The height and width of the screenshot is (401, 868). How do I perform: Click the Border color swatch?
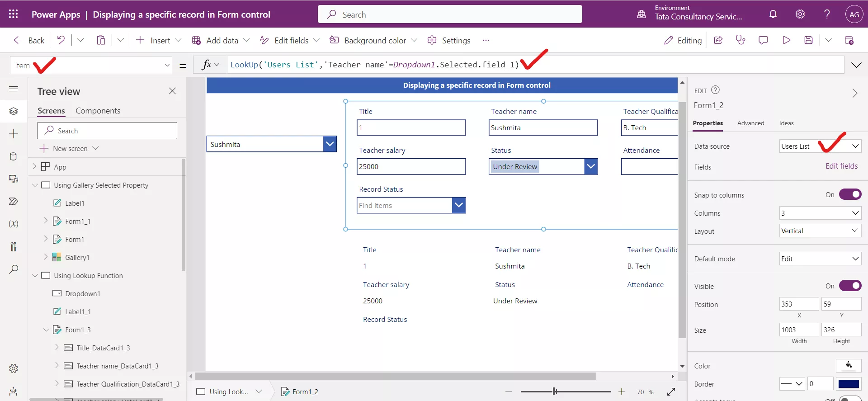849,384
